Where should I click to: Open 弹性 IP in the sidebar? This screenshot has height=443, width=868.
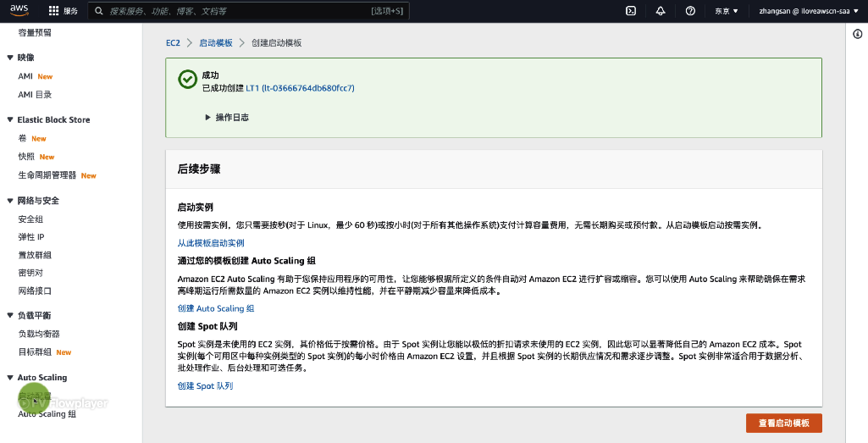click(x=31, y=236)
